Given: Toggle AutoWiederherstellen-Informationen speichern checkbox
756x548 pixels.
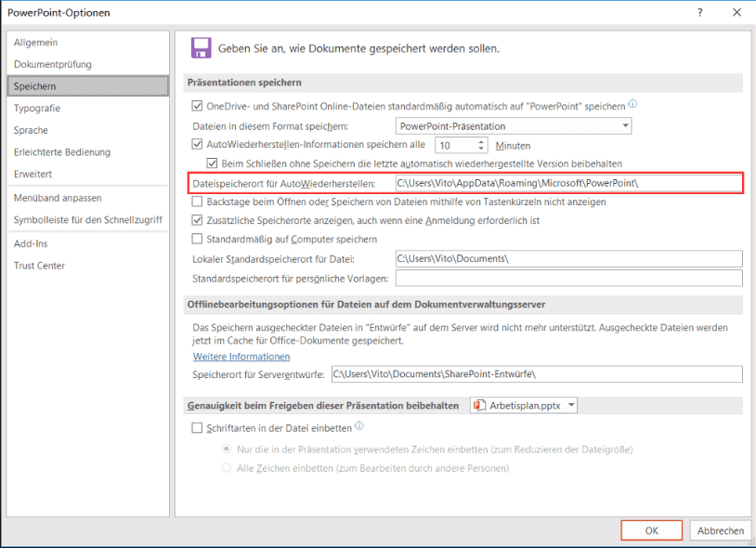Looking at the screenshot, I should pyautogui.click(x=197, y=144).
